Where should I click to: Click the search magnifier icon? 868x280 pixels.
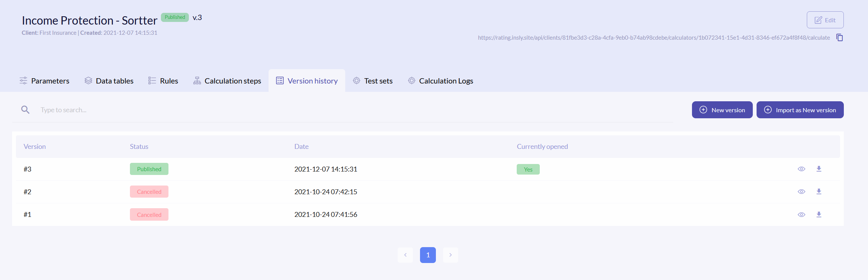[25, 110]
